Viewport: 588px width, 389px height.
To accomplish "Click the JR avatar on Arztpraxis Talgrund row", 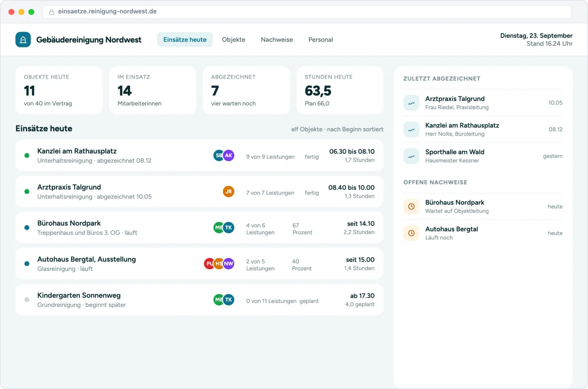I will point(229,192).
